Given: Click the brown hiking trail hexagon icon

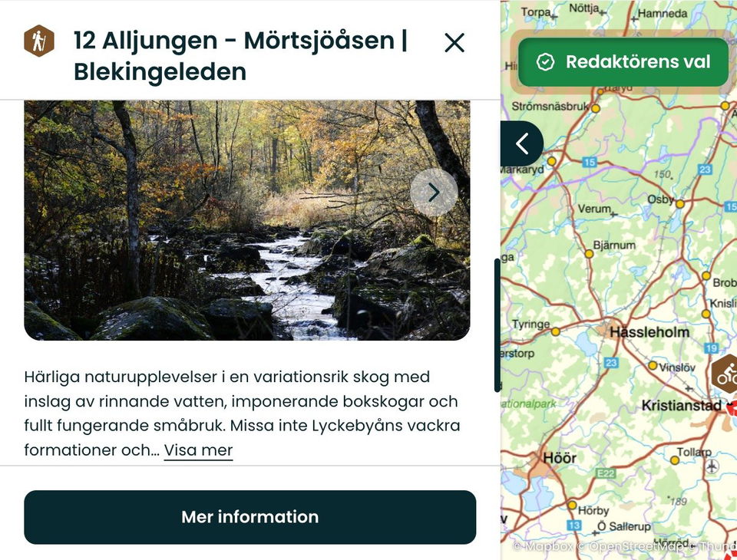Looking at the screenshot, I should click(x=39, y=41).
